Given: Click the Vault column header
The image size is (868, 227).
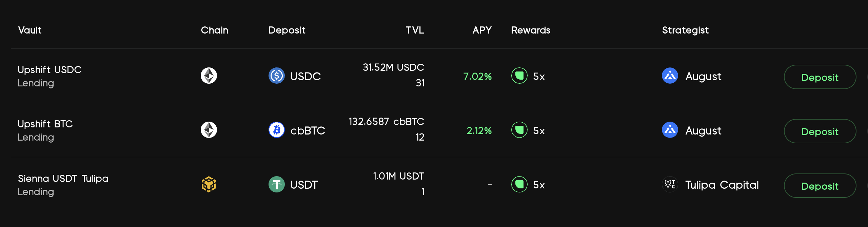Looking at the screenshot, I should point(30,30).
